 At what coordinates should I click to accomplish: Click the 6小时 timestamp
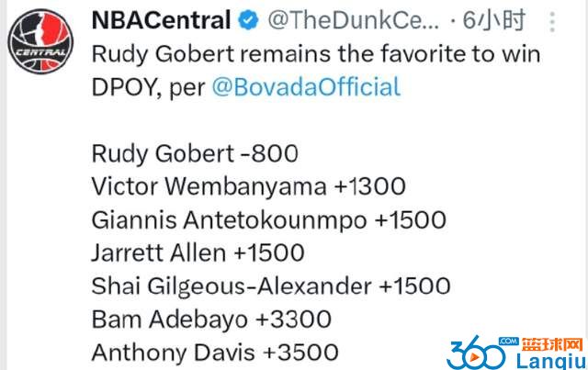pos(493,20)
